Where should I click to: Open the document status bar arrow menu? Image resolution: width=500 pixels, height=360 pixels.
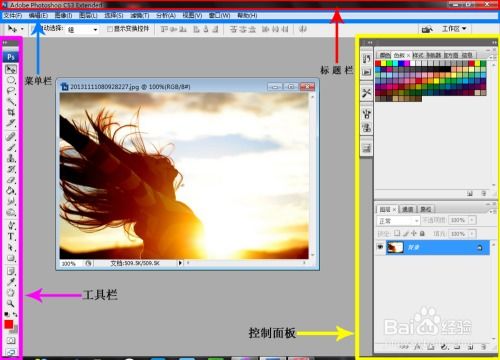click(x=180, y=263)
